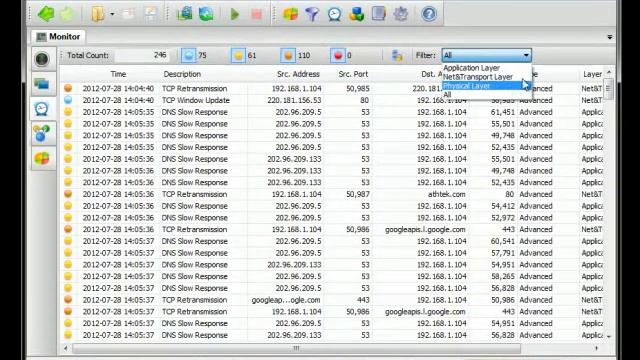Screen dimensions: 640x360
Task: Stop capture with red square button
Action: pyautogui.click(x=256, y=14)
